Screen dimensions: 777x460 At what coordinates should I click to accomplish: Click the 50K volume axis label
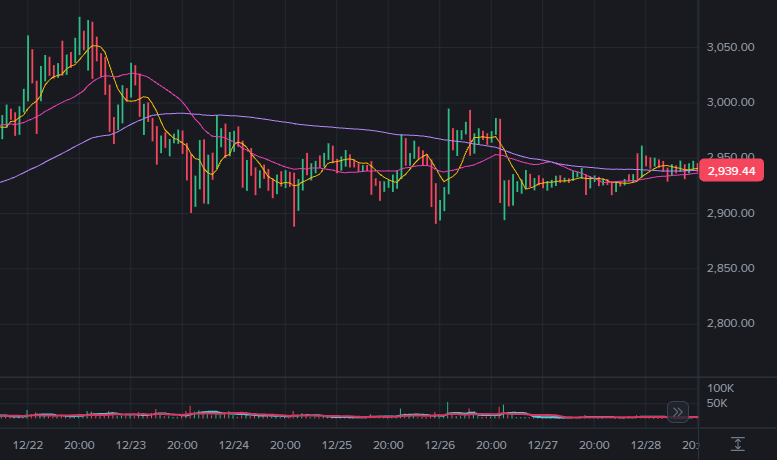[x=718, y=402]
